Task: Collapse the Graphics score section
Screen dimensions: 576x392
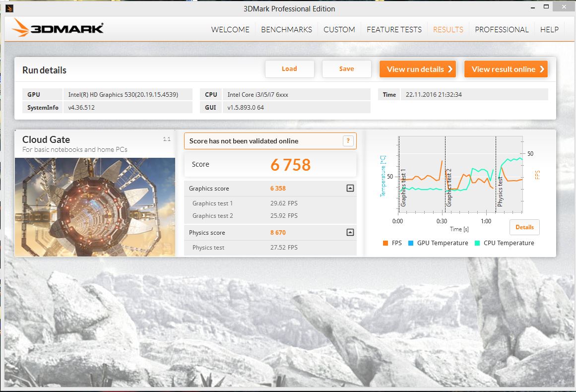Action: click(350, 188)
